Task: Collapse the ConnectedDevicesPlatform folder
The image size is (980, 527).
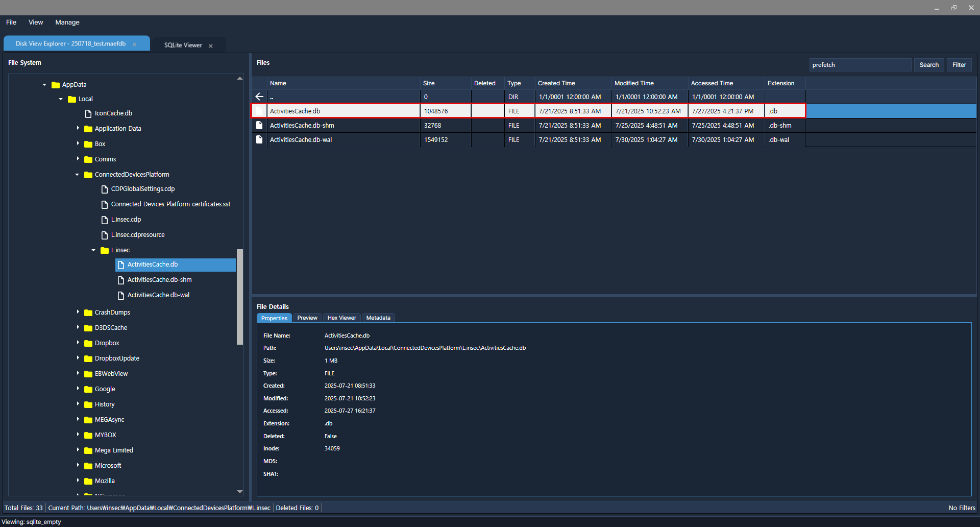Action: [77, 175]
